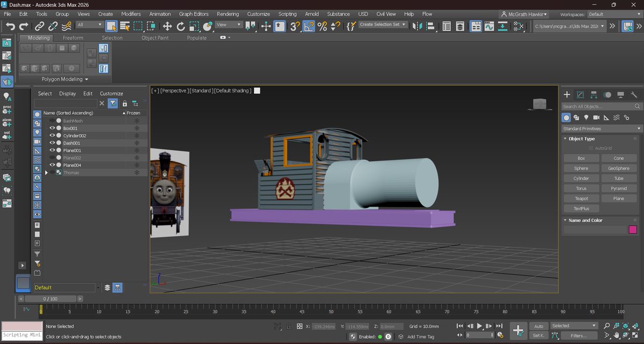Open the project folder path dropdown
The width and height of the screenshot is (644, 344).
coord(570,25)
